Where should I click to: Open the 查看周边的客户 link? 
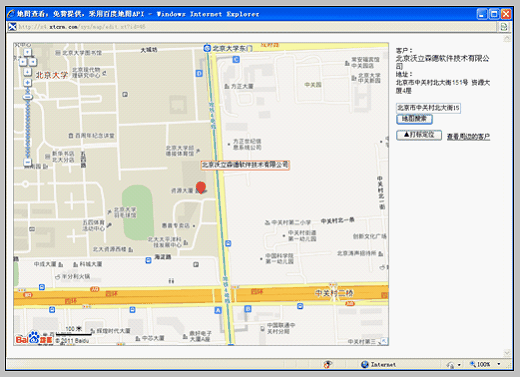pyautogui.click(x=468, y=136)
